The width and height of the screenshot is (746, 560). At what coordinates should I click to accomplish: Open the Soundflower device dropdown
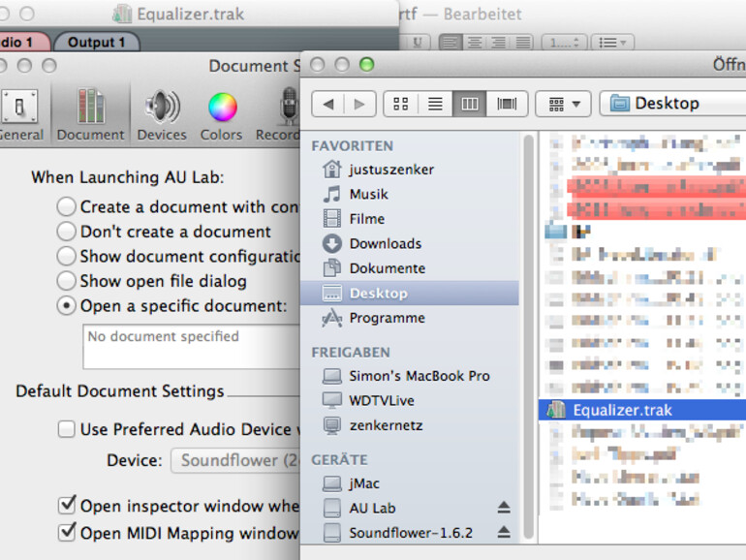click(x=235, y=460)
